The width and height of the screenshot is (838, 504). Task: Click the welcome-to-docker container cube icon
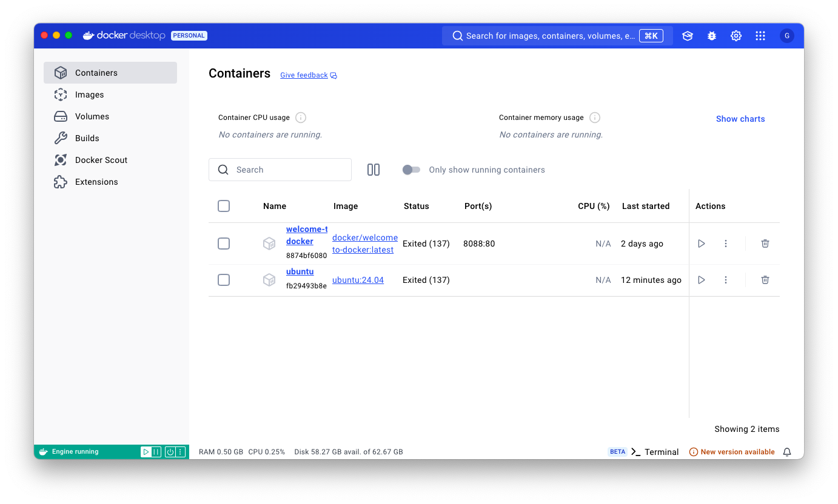(269, 244)
